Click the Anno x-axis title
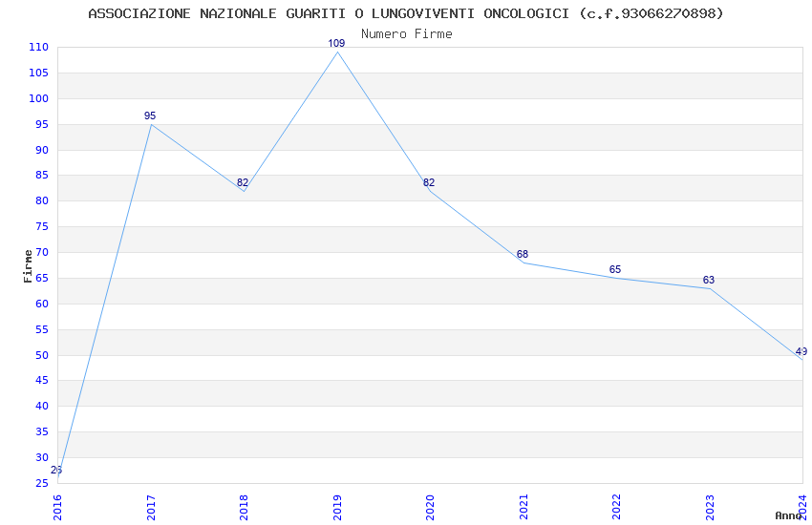The height and width of the screenshot is (525, 812). [788, 515]
